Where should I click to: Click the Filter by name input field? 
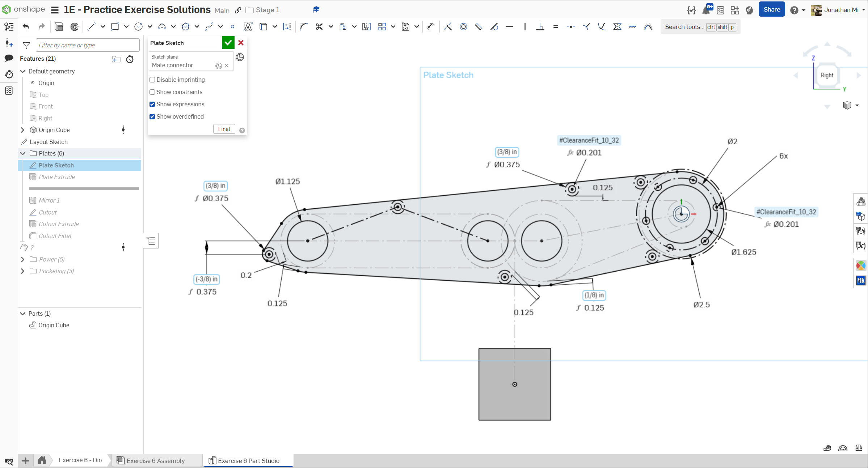point(88,45)
